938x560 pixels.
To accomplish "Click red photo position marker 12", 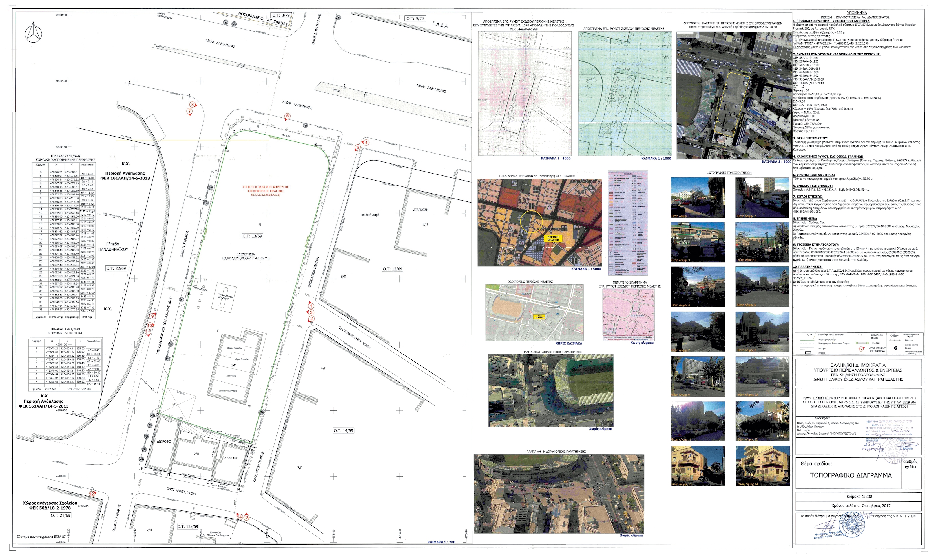I will click(x=91, y=494).
